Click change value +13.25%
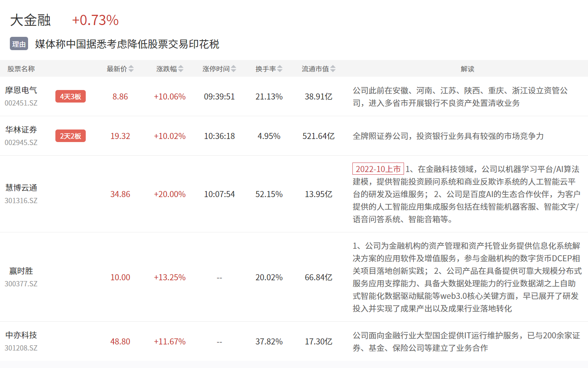The height and width of the screenshot is (368, 588). 170,278
